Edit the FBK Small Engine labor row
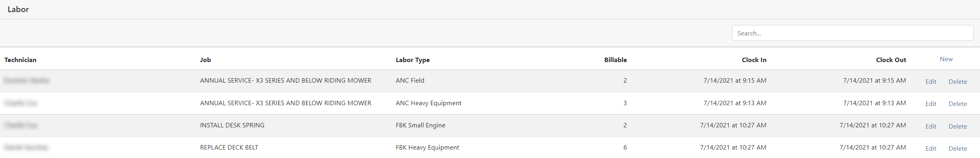Viewport: 980px width, 158px height. (931, 126)
